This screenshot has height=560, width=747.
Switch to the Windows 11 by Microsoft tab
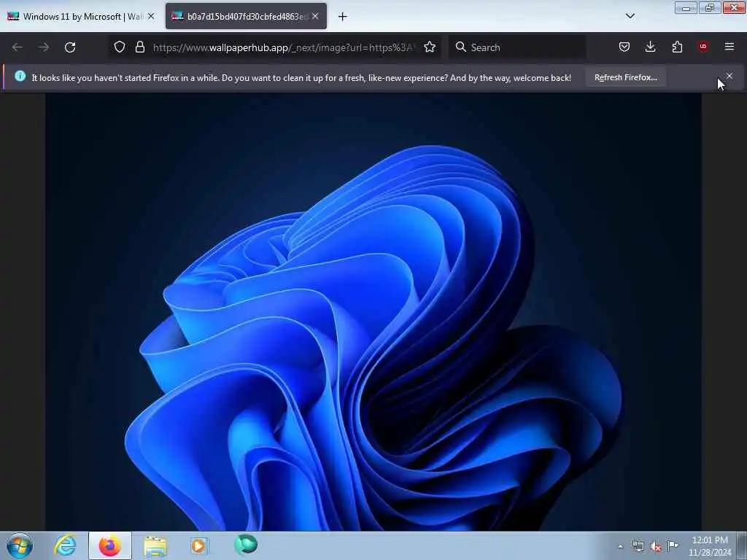(x=81, y=17)
